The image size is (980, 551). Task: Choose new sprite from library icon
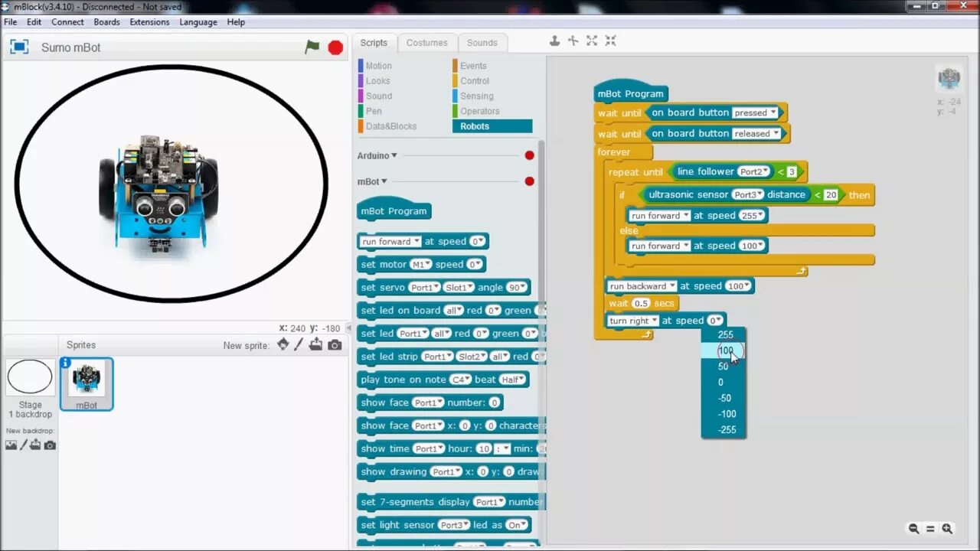(x=283, y=344)
